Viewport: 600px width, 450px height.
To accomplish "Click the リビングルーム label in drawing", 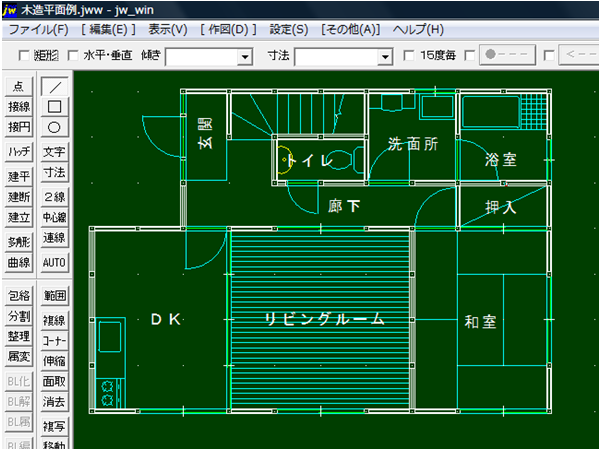I will pyautogui.click(x=324, y=319).
